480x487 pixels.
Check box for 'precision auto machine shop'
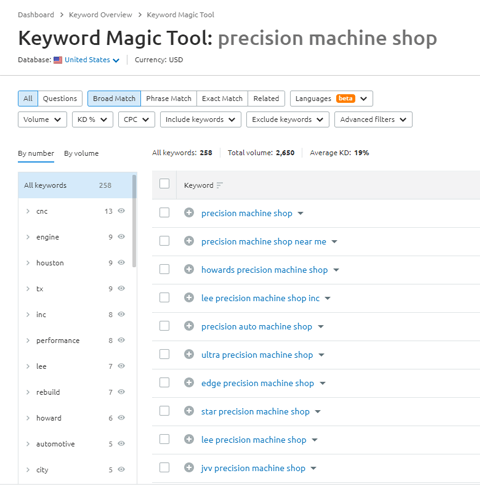[x=164, y=326]
